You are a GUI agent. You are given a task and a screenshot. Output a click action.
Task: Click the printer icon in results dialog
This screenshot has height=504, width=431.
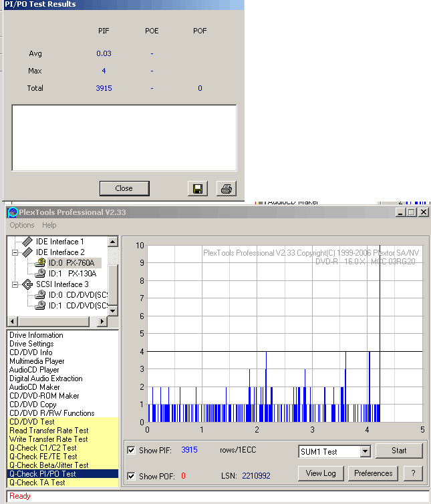pos(226,189)
